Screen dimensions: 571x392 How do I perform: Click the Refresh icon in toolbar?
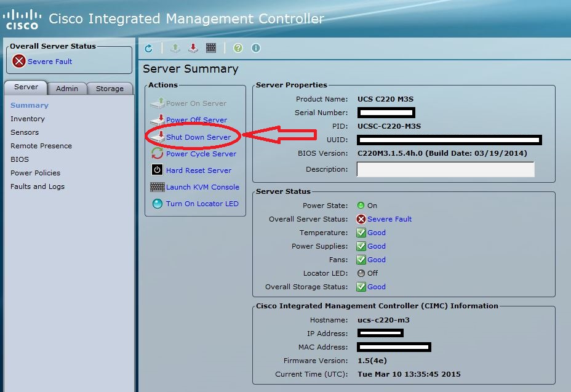[x=148, y=48]
